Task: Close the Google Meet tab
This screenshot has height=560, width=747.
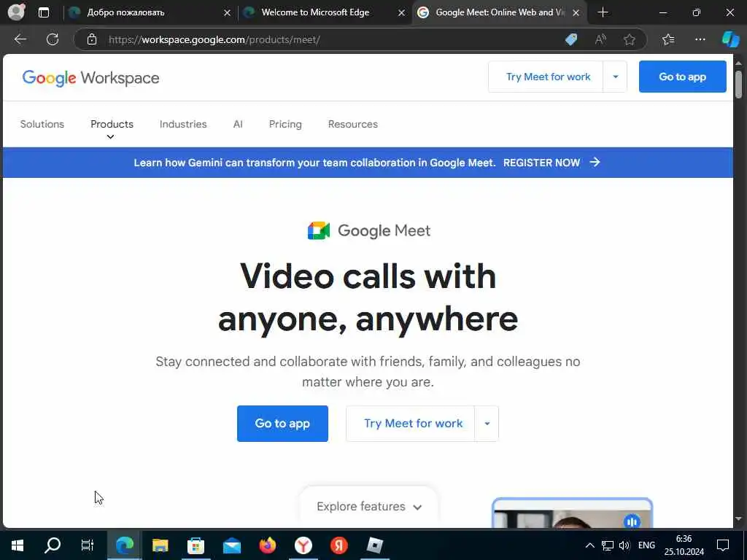Action: point(576,13)
